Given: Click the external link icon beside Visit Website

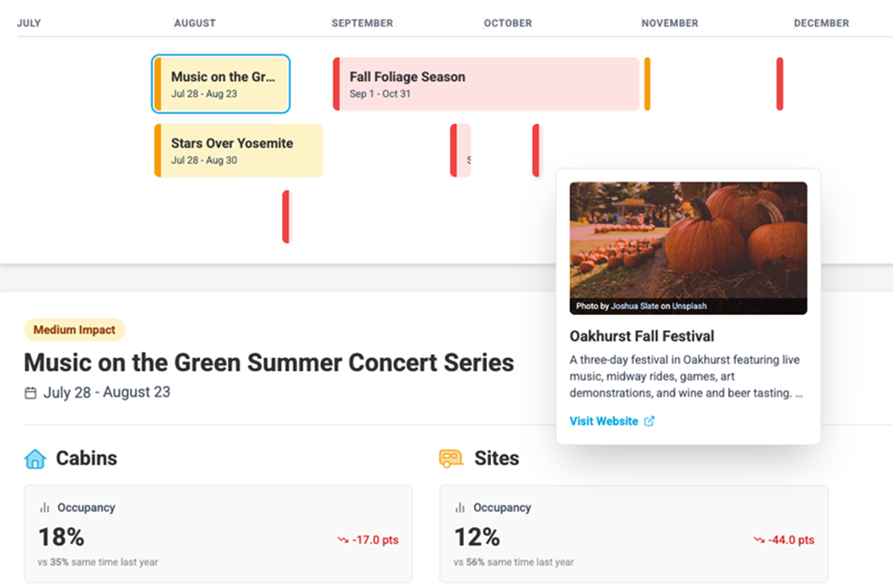Looking at the screenshot, I should tap(649, 421).
